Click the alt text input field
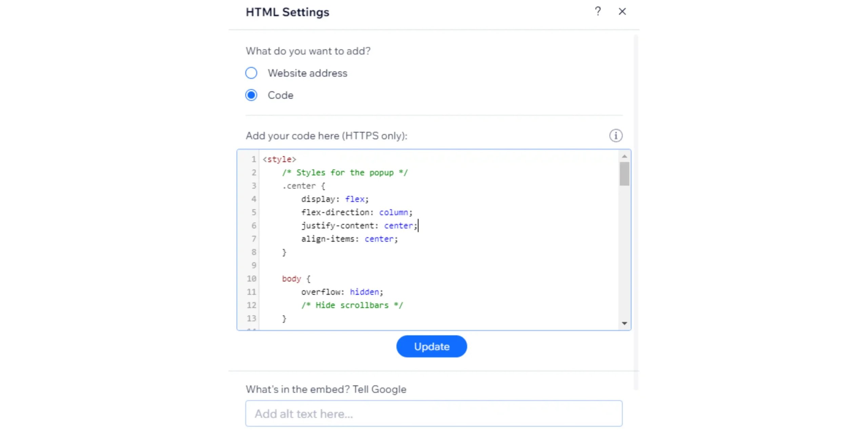 (x=434, y=413)
